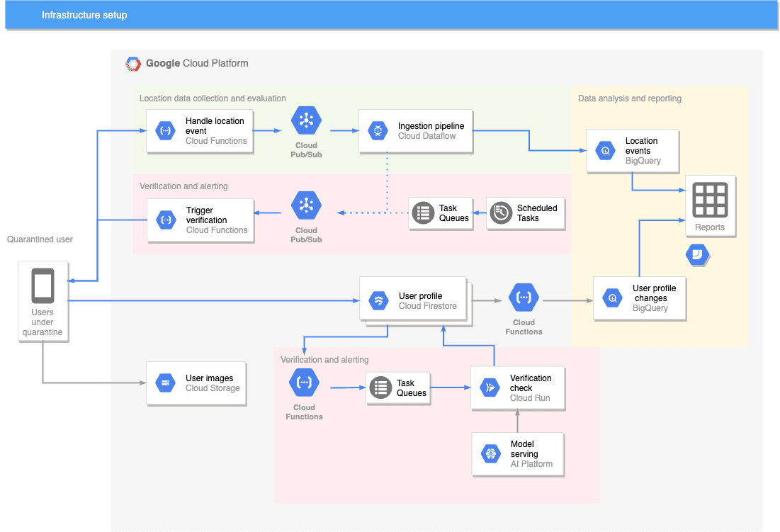Screen dimensions: 780x532
Task: Click the 'Trigger verification' text
Action: [x=206, y=215]
